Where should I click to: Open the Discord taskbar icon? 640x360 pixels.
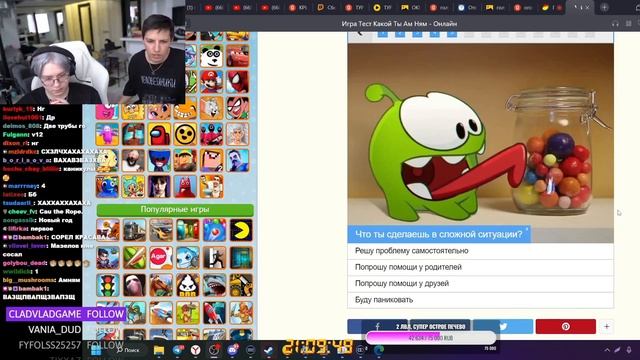tap(232, 350)
